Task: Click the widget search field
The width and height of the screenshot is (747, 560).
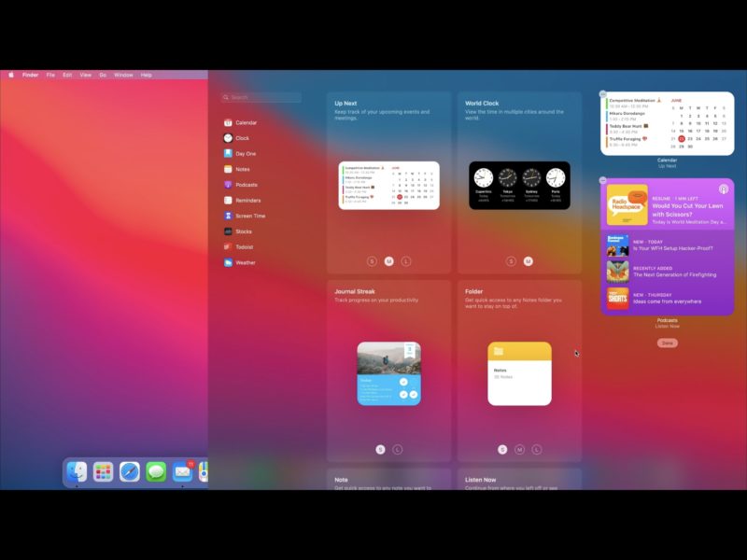Action: [261, 97]
